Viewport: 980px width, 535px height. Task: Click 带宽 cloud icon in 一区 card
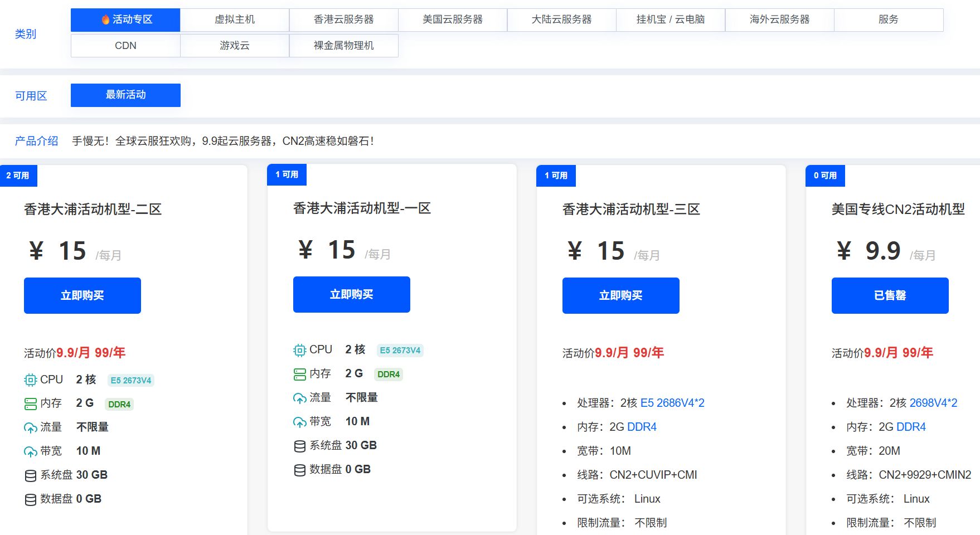click(299, 422)
